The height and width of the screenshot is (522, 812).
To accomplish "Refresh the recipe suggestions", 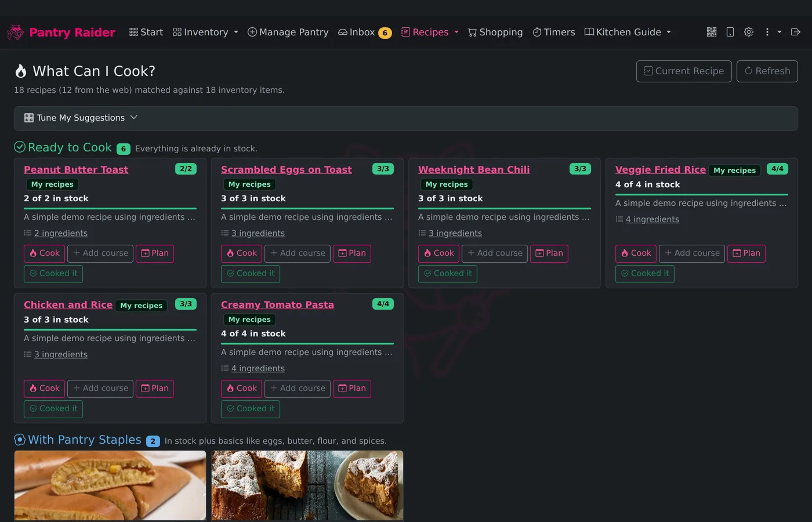I will click(767, 71).
